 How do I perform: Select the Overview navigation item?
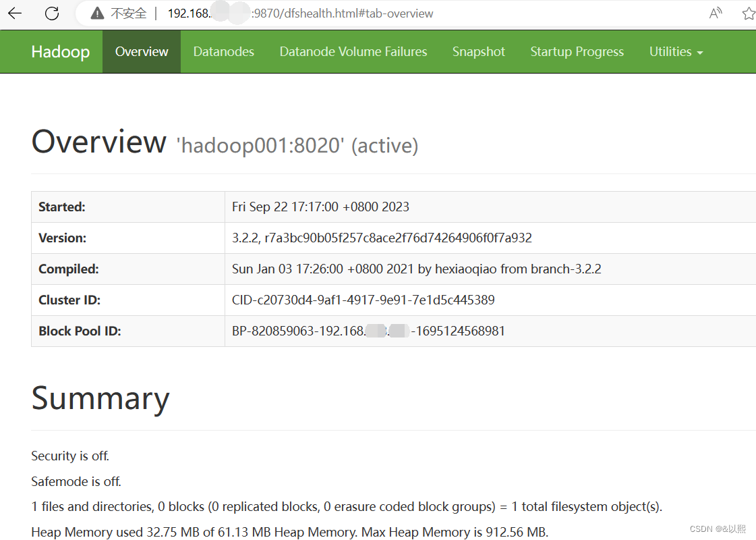point(142,51)
